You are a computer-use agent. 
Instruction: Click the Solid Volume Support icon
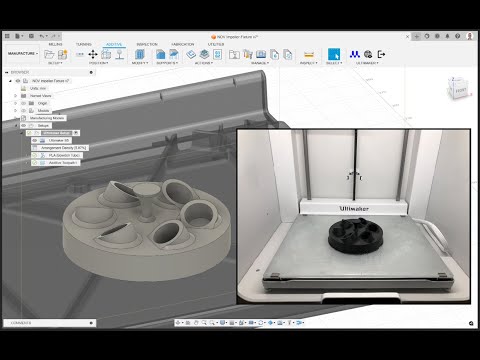pos(161,54)
